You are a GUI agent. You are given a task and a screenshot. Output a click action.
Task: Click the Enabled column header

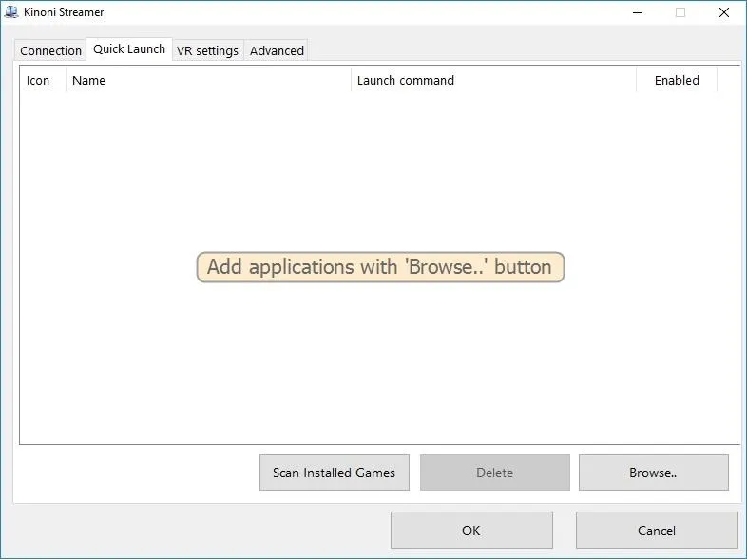[677, 80]
